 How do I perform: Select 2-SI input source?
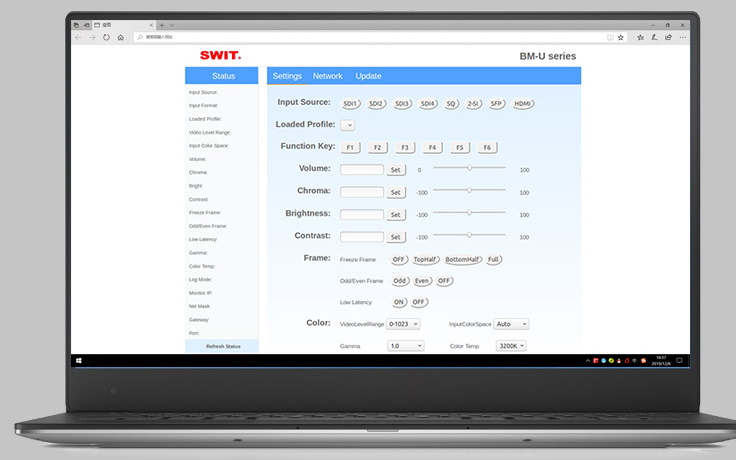pyautogui.click(x=474, y=104)
